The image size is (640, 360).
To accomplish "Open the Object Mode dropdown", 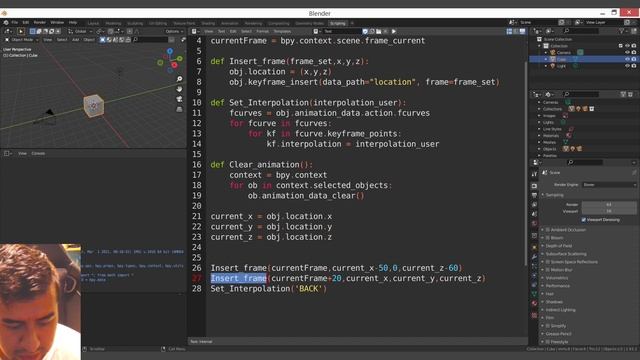I will [22, 40].
